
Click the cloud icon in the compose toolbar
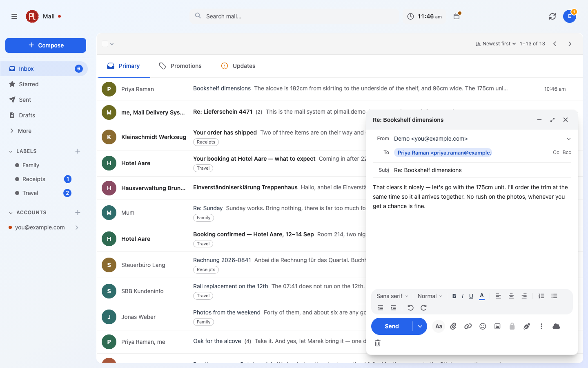556,326
